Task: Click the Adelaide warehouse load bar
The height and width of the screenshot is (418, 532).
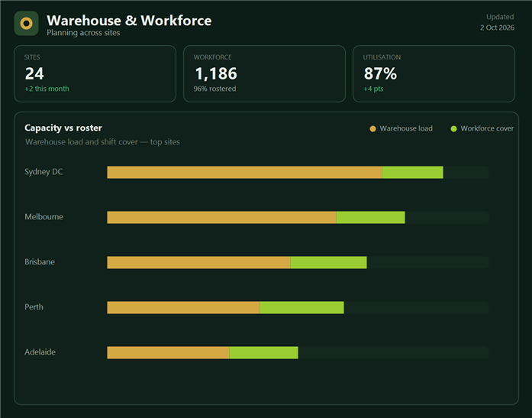Action: [x=168, y=352]
